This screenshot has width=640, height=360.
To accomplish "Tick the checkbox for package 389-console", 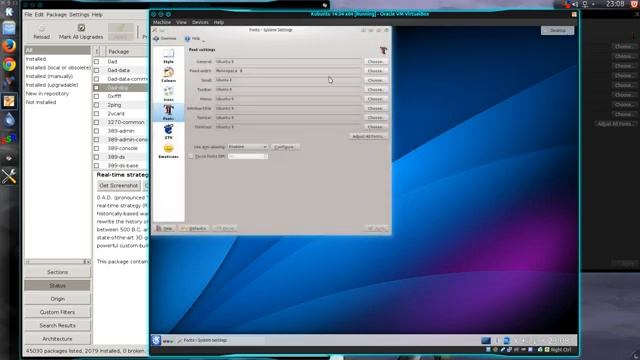I will [96, 148].
